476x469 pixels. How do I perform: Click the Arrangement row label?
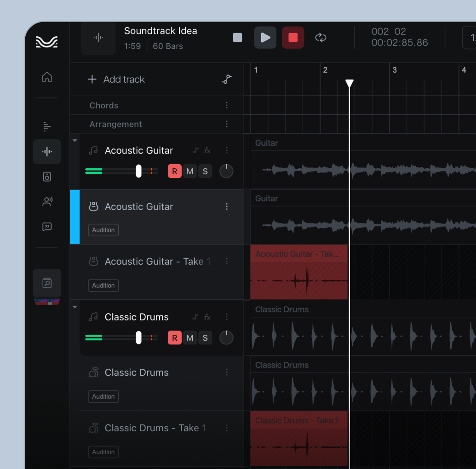click(115, 124)
